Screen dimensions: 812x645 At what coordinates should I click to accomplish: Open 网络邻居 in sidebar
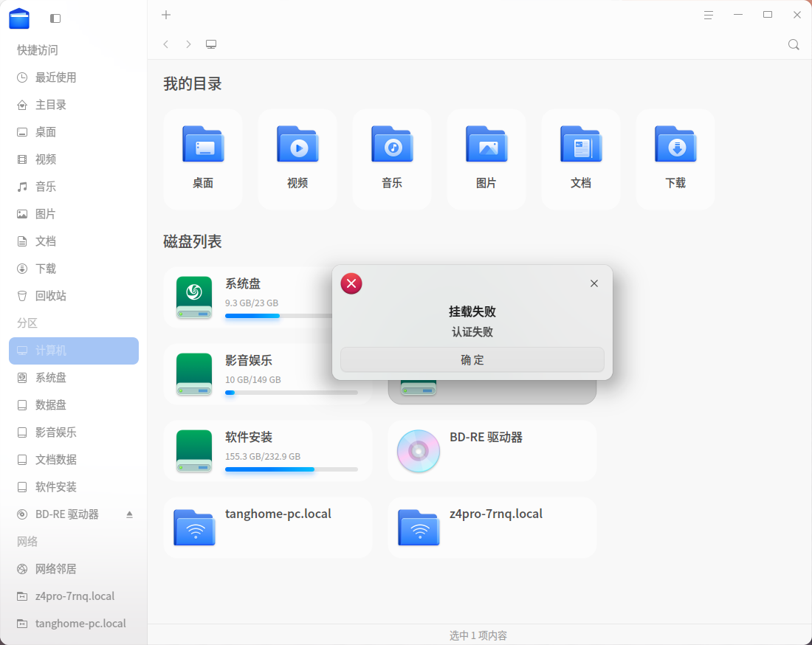tap(74, 569)
